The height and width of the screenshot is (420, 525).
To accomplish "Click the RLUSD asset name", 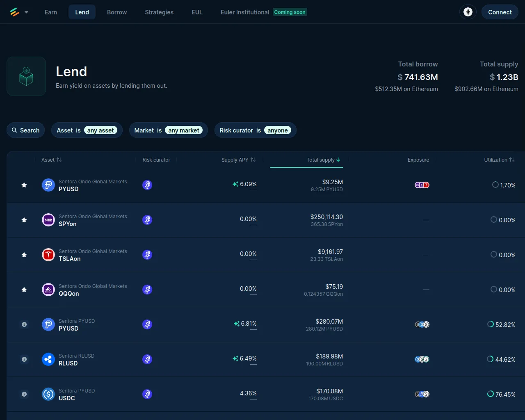I will click(x=68, y=363).
